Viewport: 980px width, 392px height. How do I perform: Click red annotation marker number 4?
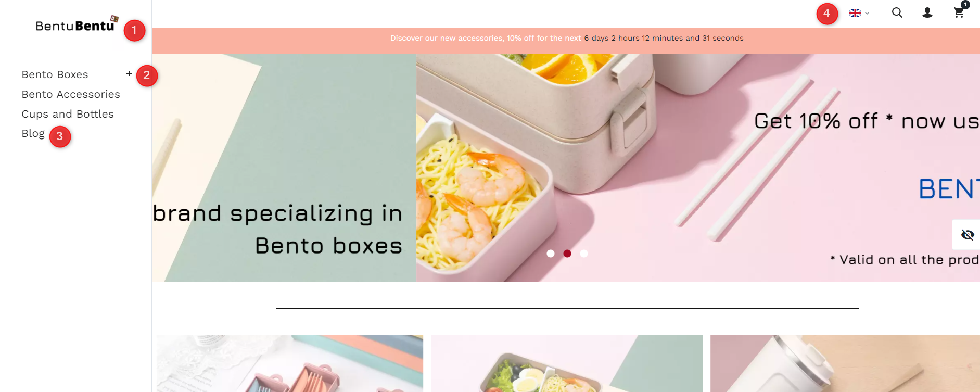tap(826, 14)
